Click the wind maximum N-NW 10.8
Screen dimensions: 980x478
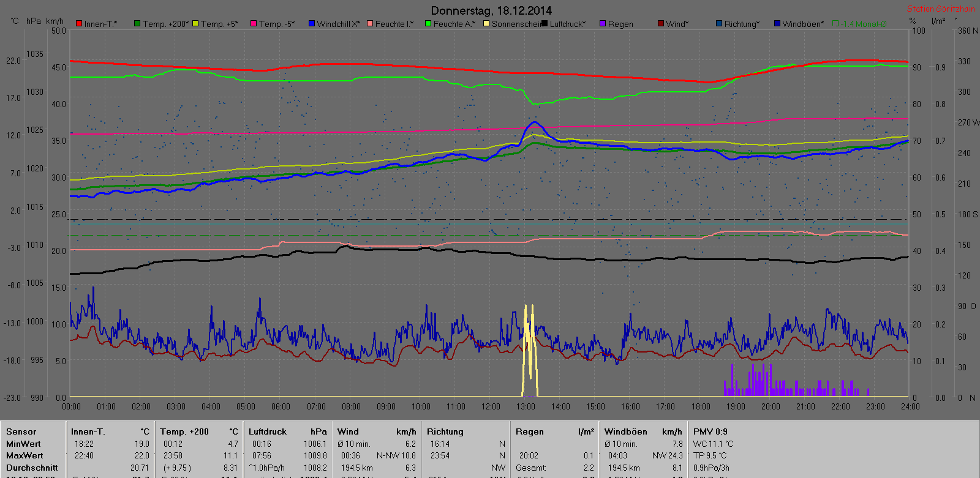click(396, 455)
